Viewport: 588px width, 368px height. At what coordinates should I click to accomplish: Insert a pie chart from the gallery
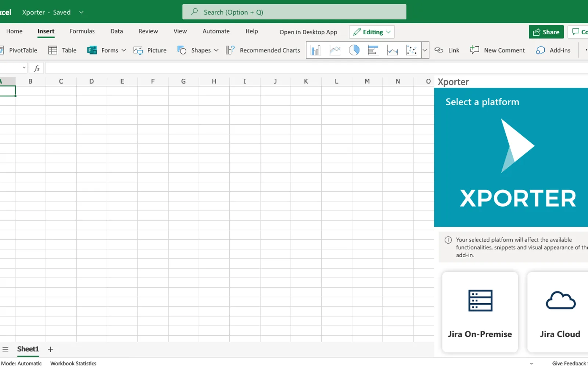354,50
